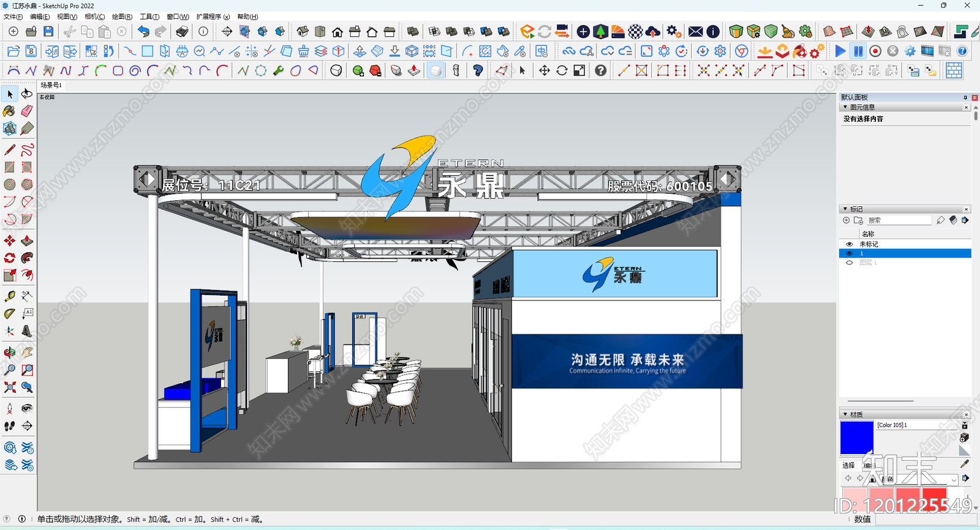Select the Line pencil tool
Screen dimensions: 980x530
10,150
